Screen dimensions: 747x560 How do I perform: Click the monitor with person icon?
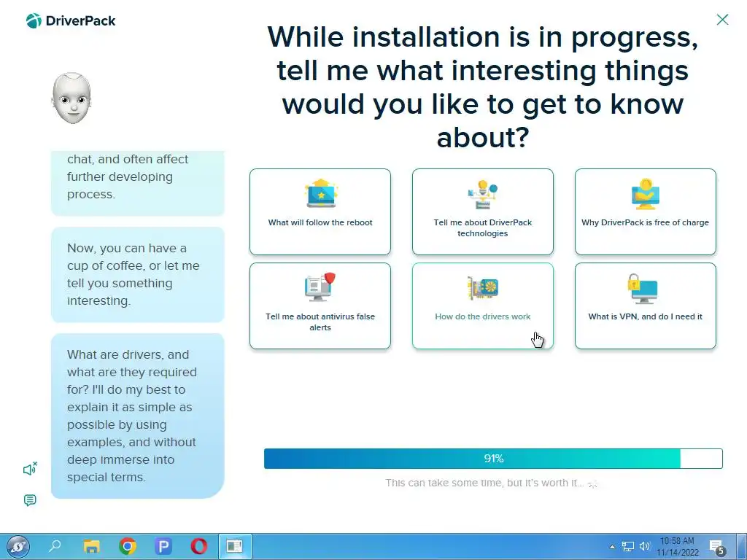tap(645, 194)
